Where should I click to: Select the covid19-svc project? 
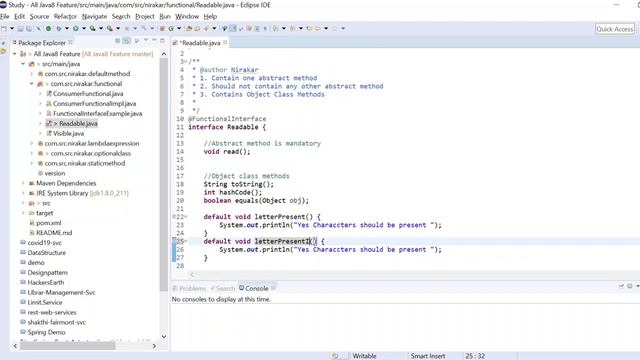pyautogui.click(x=44, y=243)
